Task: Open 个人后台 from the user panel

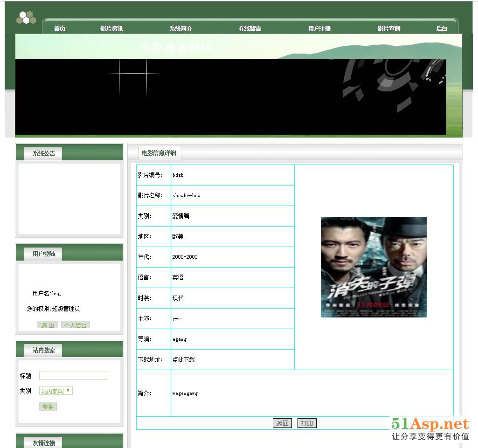Action: click(x=75, y=325)
